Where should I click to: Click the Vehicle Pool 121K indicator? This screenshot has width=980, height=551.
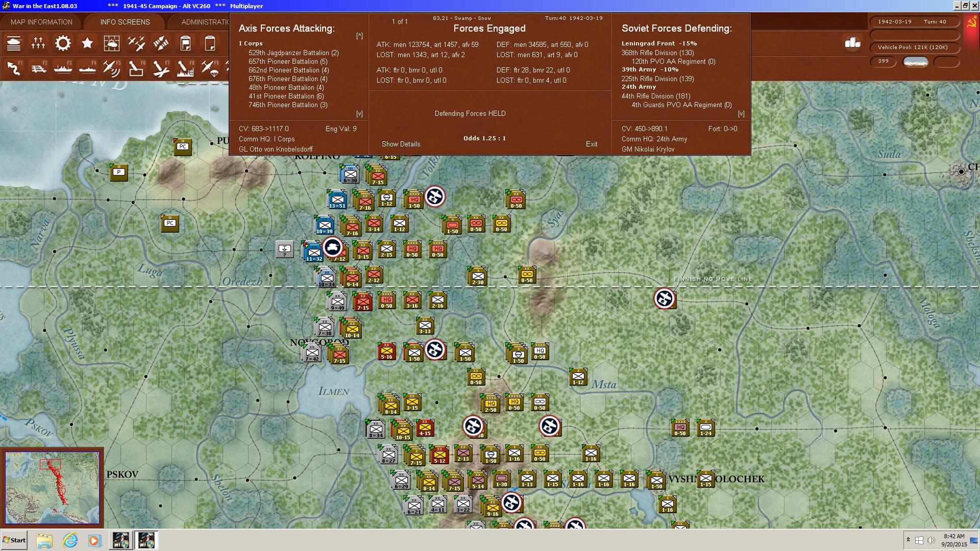914,46
